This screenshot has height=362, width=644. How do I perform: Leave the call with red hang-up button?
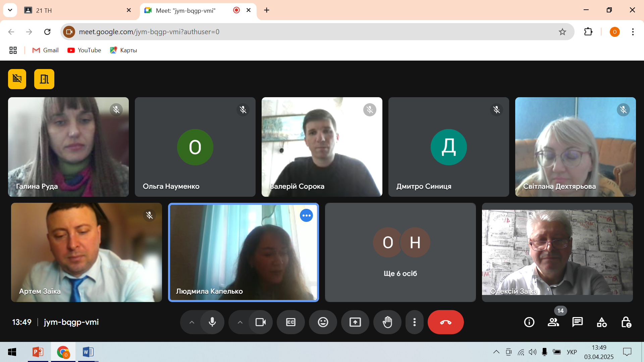[x=445, y=322]
